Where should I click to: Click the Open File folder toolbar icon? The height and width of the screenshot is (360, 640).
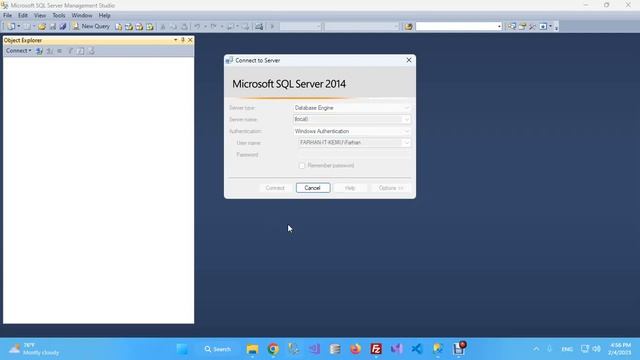point(42,27)
